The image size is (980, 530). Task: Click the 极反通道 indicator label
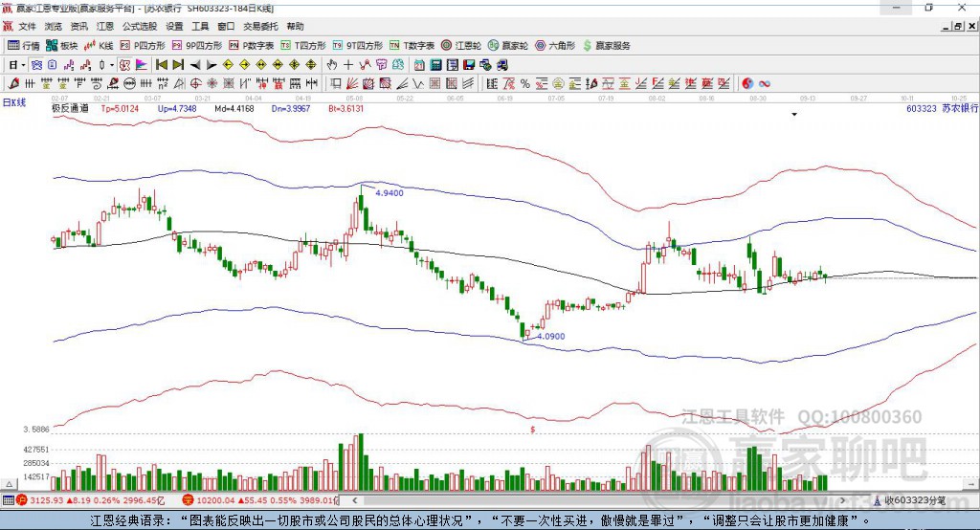coord(70,108)
